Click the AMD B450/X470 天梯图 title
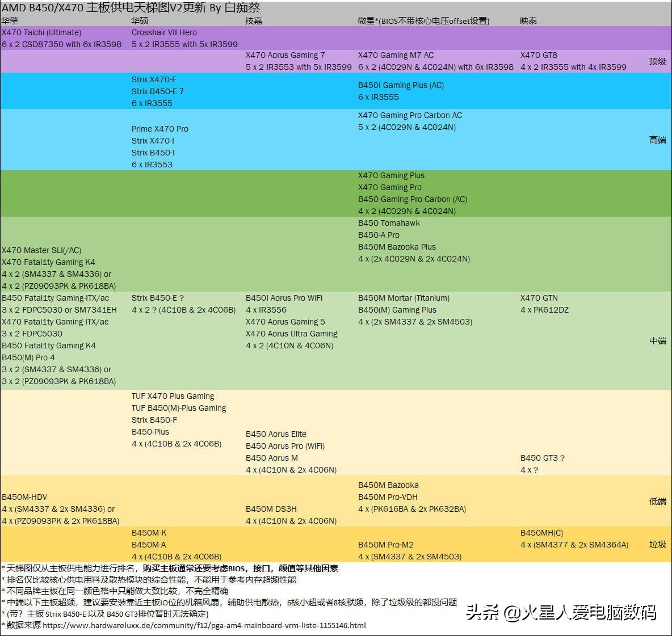 [131, 9]
